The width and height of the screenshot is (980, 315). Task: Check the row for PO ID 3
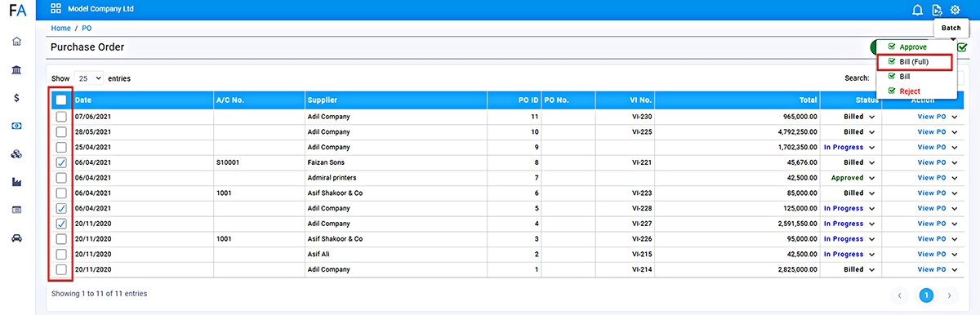61,239
